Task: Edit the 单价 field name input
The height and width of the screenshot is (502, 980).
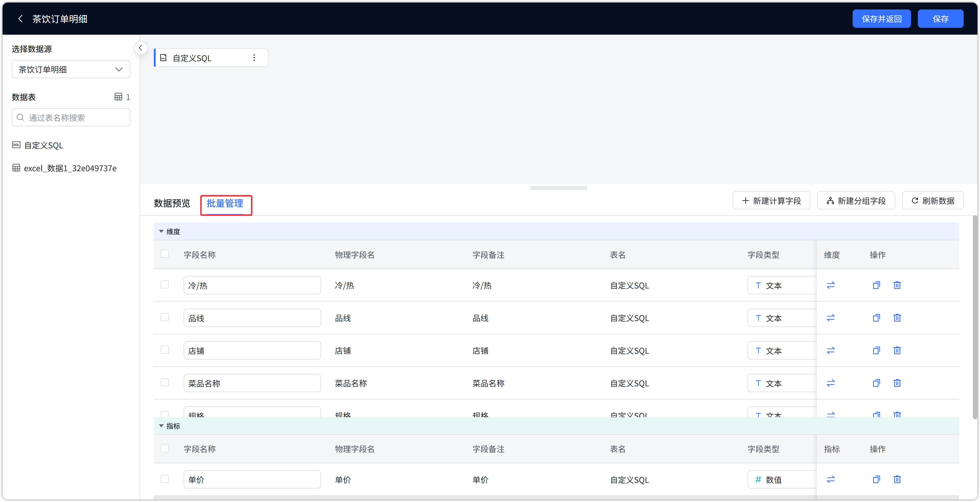Action: click(252, 480)
